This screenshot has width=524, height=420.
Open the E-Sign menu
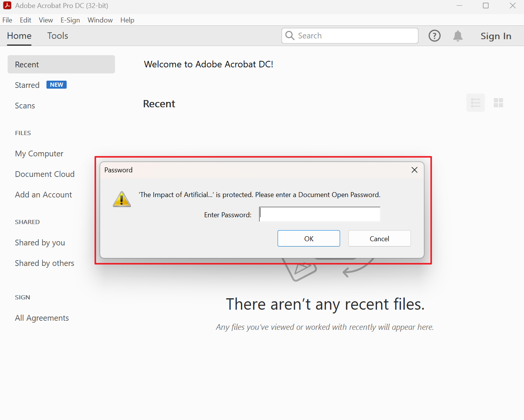pos(70,20)
